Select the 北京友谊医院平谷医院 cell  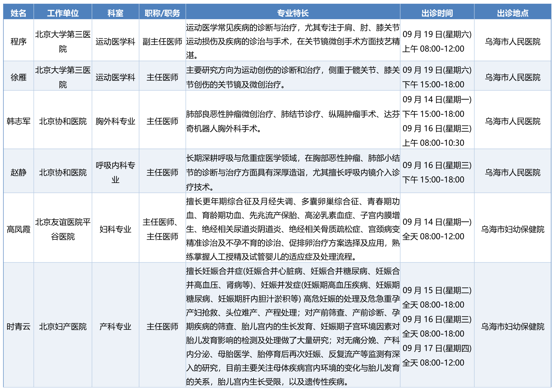[x=63, y=229]
